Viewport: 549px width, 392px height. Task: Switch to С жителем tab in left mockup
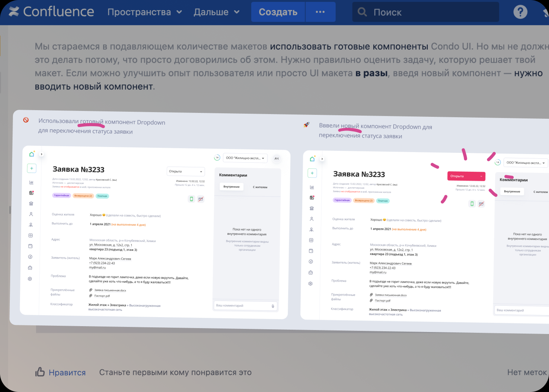[260, 187]
